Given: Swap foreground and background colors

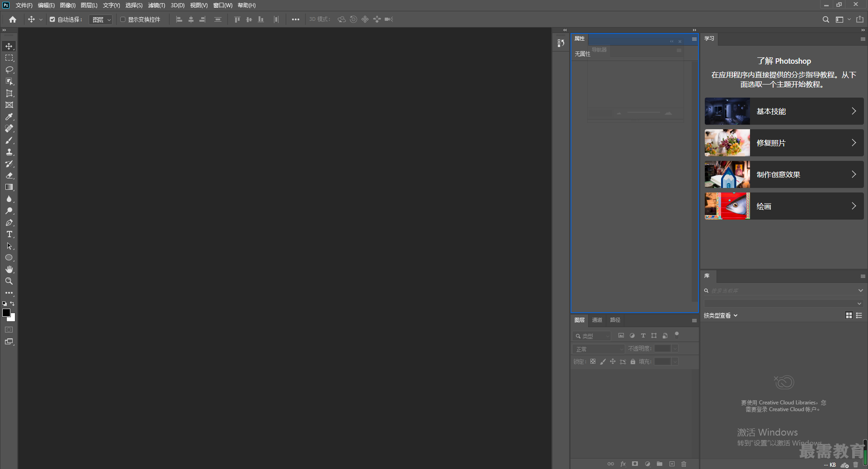Looking at the screenshot, I should 12,304.
